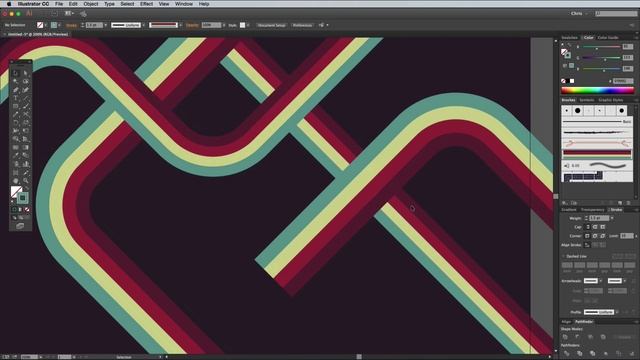Open the Object menu
The image size is (640, 360).
tap(91, 4)
